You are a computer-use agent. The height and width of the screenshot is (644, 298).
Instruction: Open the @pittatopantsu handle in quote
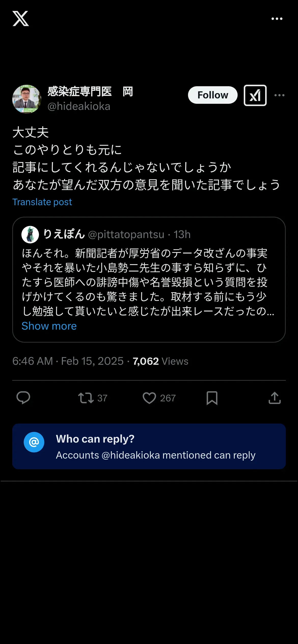click(x=126, y=235)
